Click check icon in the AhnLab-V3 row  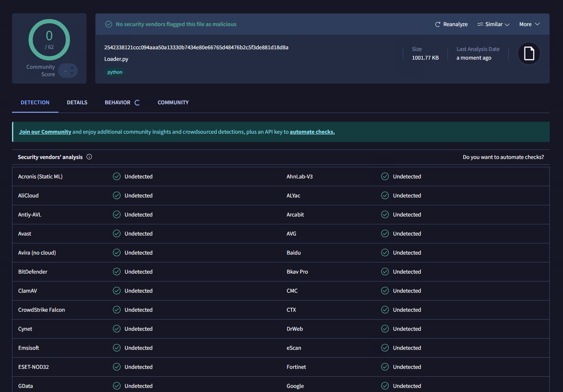385,176
